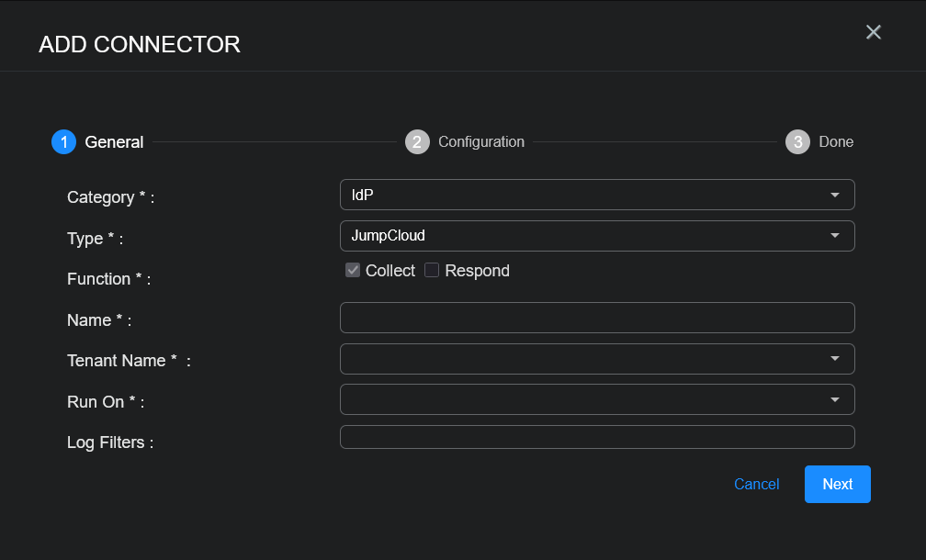Open the Category dropdown showing IdP
This screenshot has height=560, width=926.
[x=588, y=195]
